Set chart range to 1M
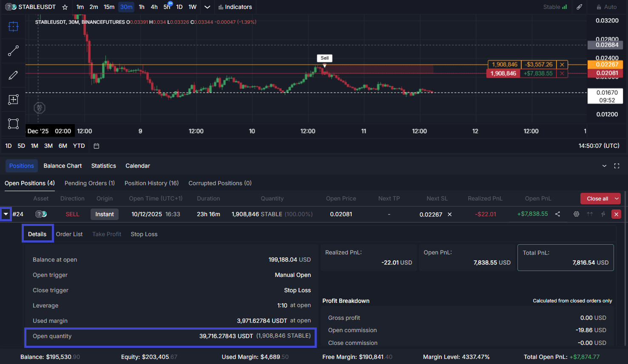 coord(34,146)
